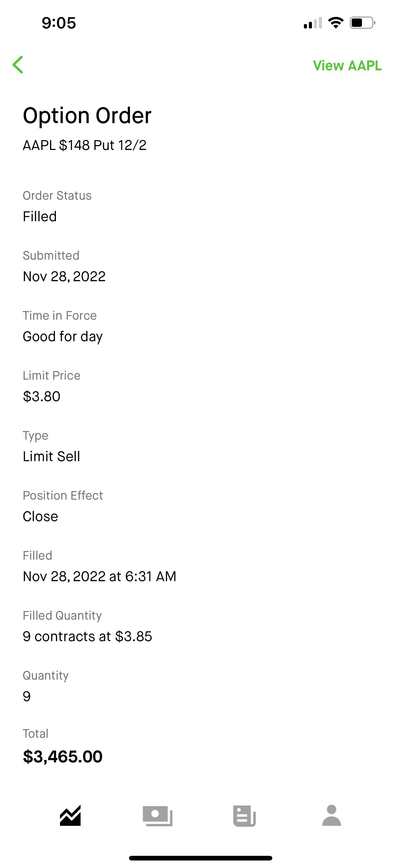Tap the $3.80 limit price
The width and height of the screenshot is (401, 868).
pos(42,396)
